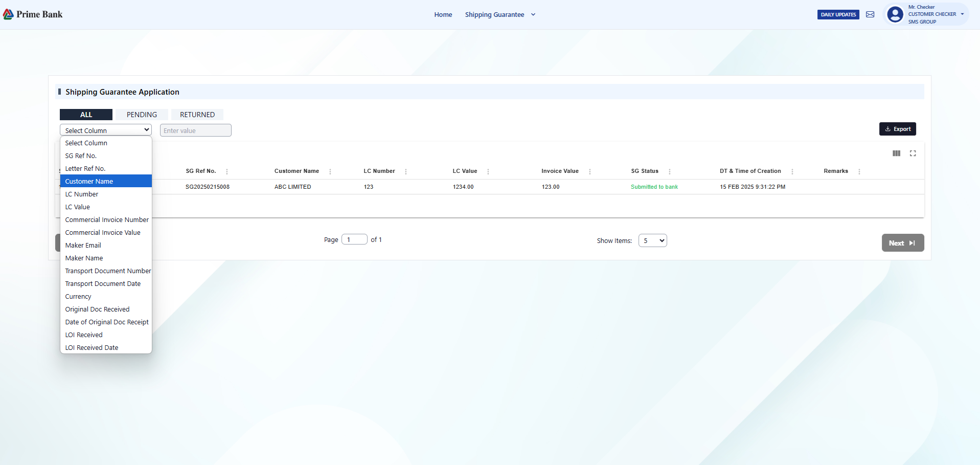Focus the Enter value filter field
The width and height of the screenshot is (980, 465).
(x=196, y=130)
